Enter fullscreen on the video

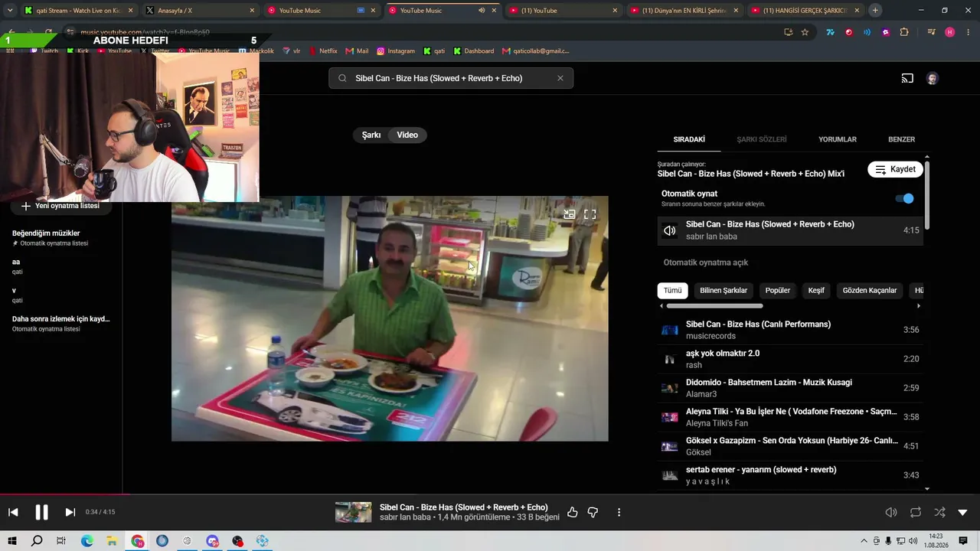tap(590, 214)
